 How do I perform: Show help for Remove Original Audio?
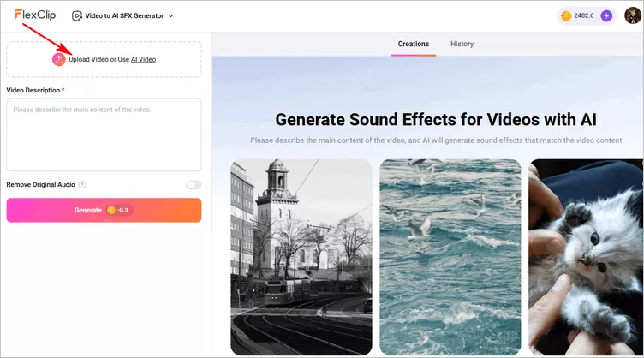82,185
